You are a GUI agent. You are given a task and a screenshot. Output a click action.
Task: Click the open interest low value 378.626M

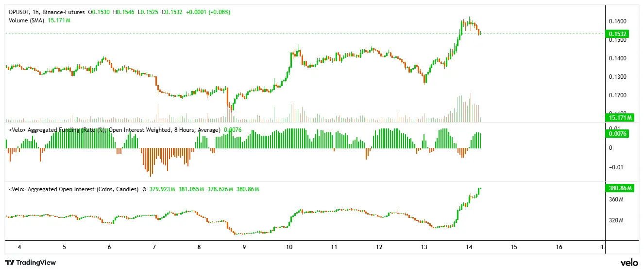click(x=220, y=189)
